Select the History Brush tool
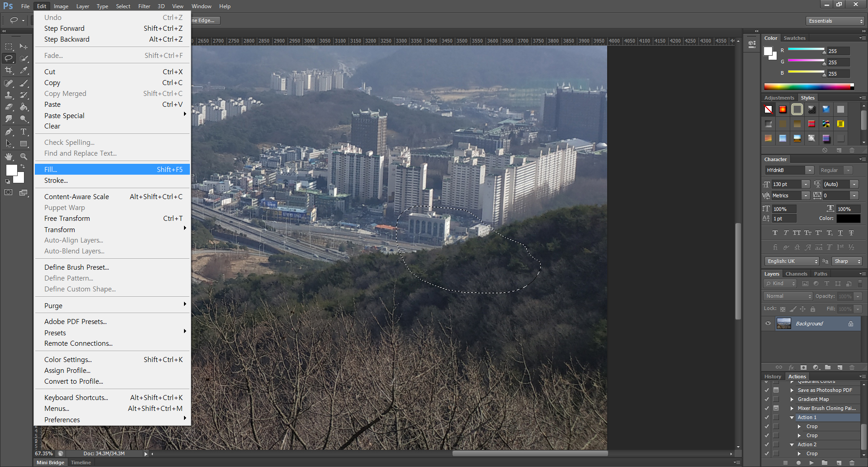The image size is (868, 467). 24,95
